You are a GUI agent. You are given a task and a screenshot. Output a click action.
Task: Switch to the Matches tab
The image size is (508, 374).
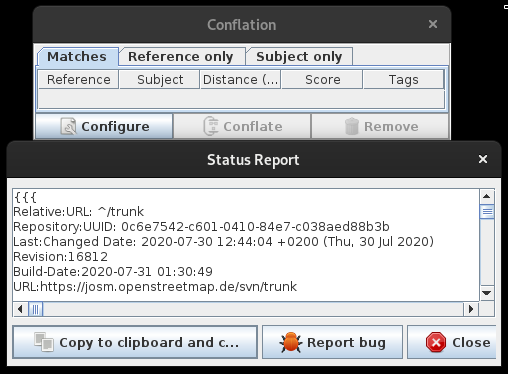click(x=77, y=57)
